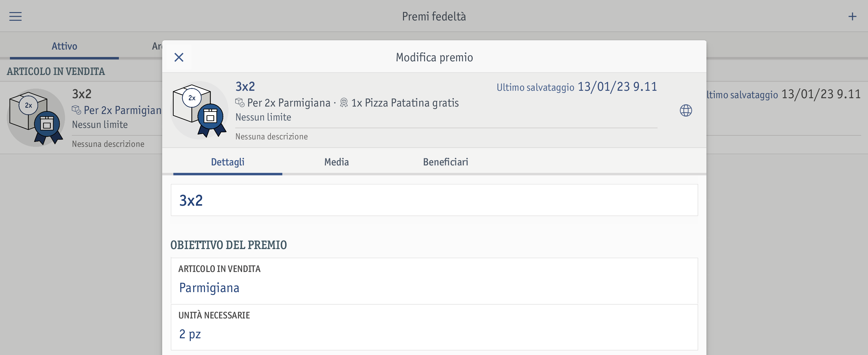Click the Per 2x Parmigiana text in background list
This screenshot has height=355, width=868.
click(122, 110)
